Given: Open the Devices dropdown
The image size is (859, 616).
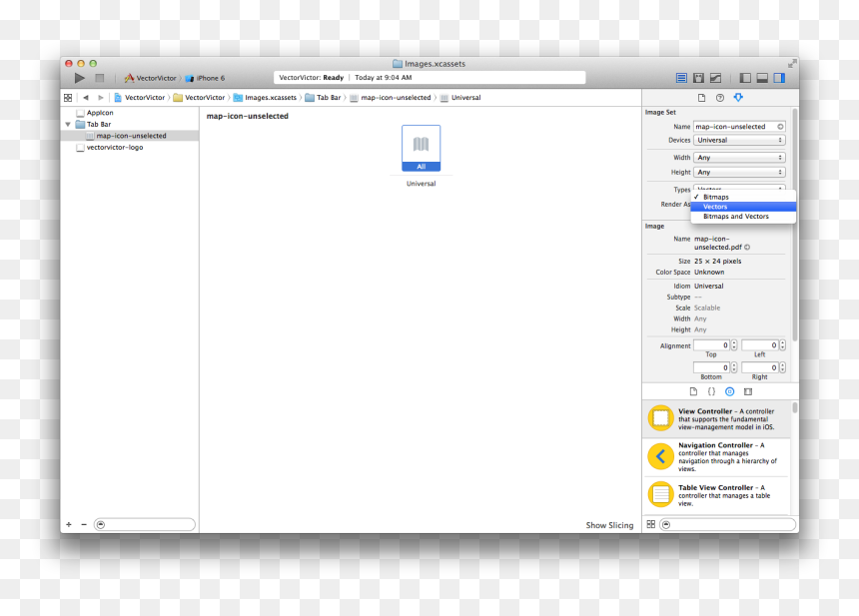Looking at the screenshot, I should (x=739, y=140).
